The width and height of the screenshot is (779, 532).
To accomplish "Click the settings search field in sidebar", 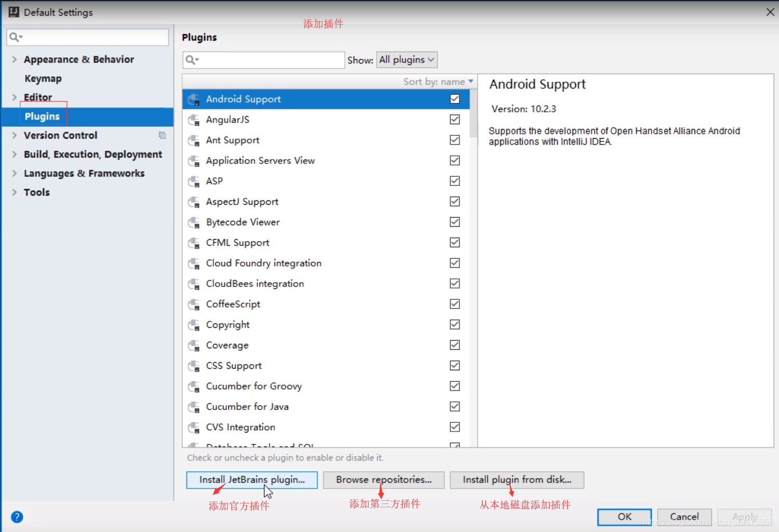I will tap(88, 37).
